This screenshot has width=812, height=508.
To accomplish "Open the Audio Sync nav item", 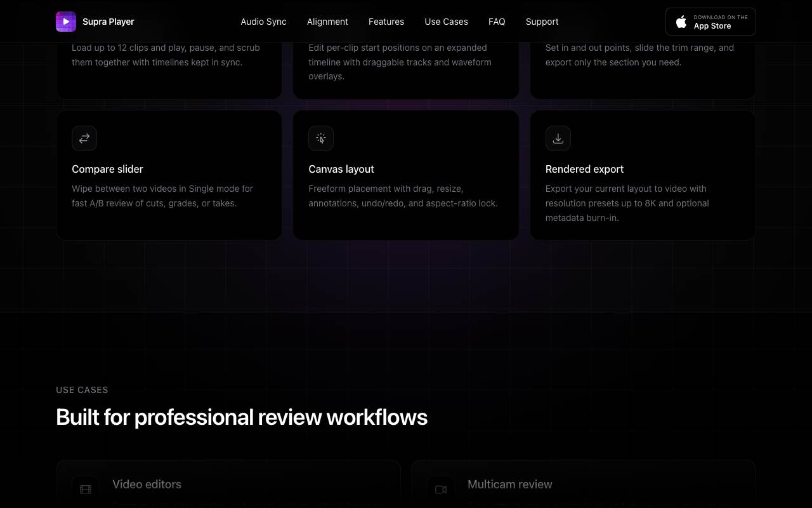I will (263, 22).
